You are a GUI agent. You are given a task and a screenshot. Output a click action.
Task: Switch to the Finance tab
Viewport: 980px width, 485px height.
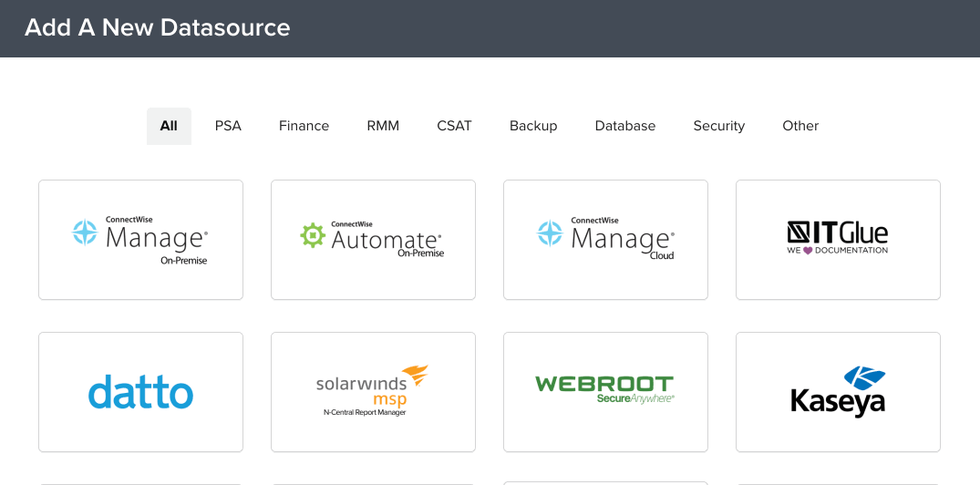pyautogui.click(x=304, y=126)
